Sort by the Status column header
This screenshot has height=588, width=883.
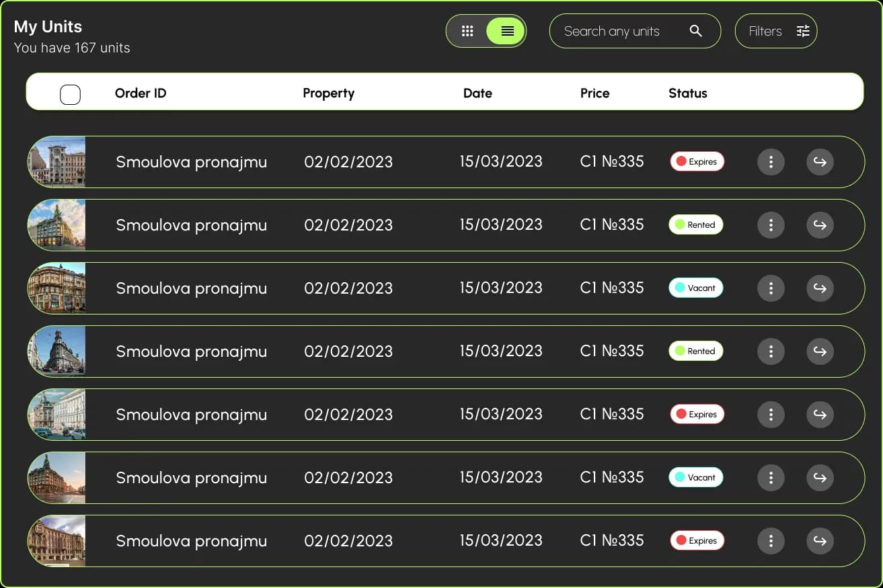(x=687, y=93)
